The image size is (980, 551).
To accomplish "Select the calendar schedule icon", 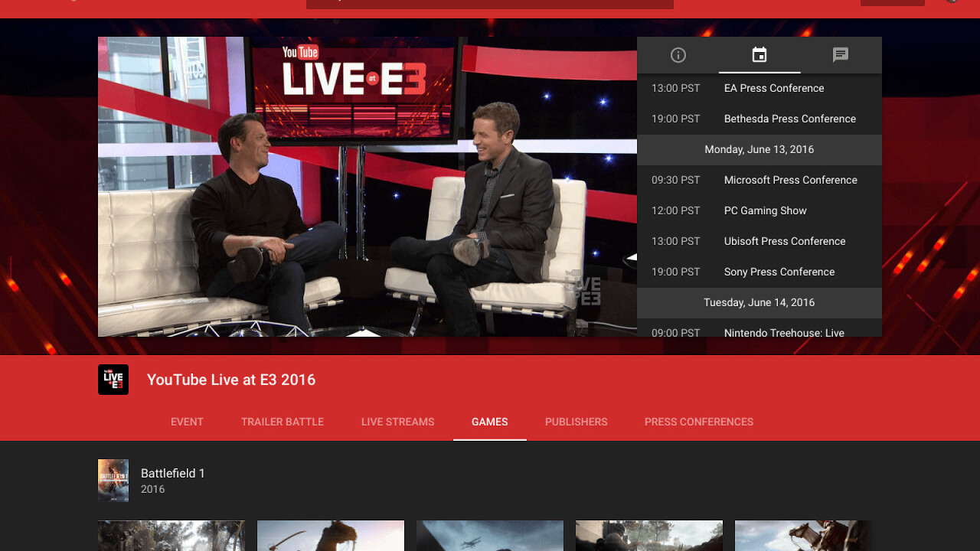I will pyautogui.click(x=759, y=54).
